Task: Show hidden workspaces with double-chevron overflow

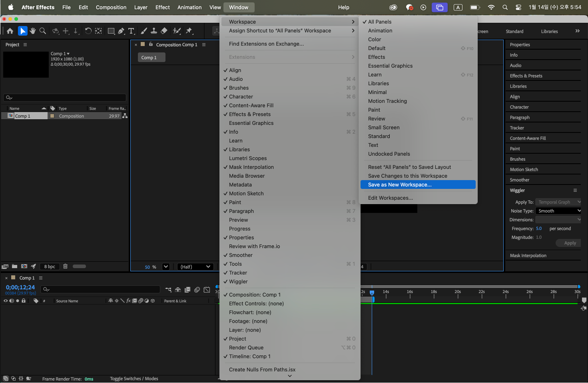Action: point(577,31)
